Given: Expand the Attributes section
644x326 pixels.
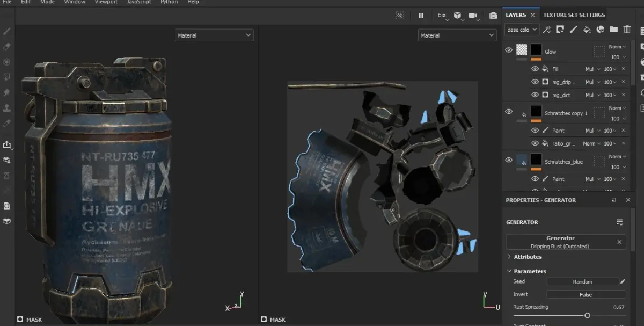Looking at the screenshot, I should coord(524,257).
